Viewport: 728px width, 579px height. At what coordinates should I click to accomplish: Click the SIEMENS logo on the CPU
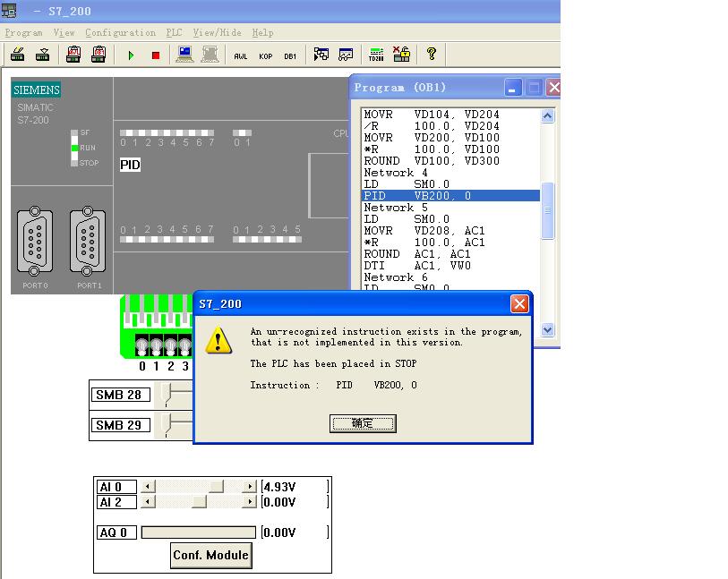(x=36, y=89)
